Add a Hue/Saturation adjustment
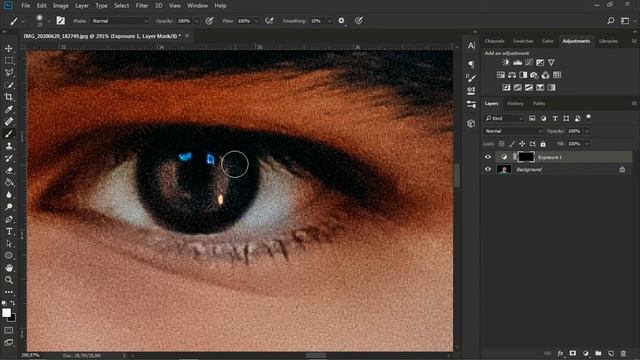640x360 pixels. click(x=501, y=75)
